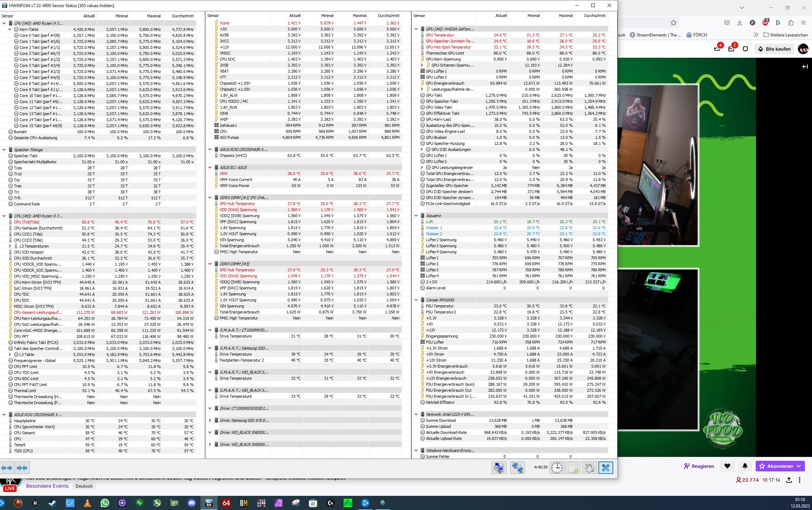Click the monitor search icon in HWiNFO
Screen dimensions: 812x510
click(x=499, y=468)
